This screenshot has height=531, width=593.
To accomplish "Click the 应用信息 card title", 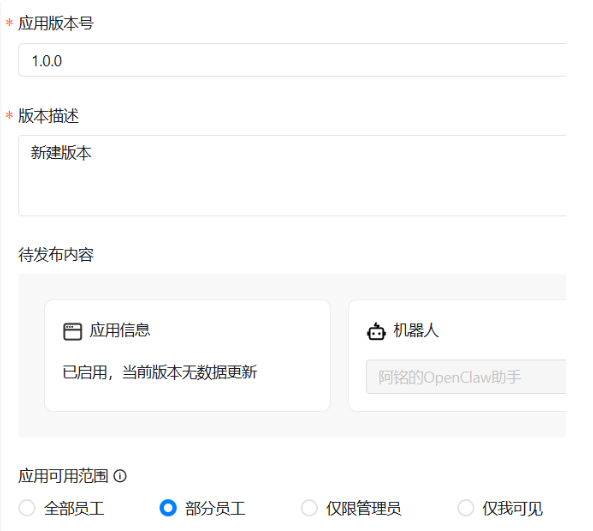I will [x=120, y=330].
